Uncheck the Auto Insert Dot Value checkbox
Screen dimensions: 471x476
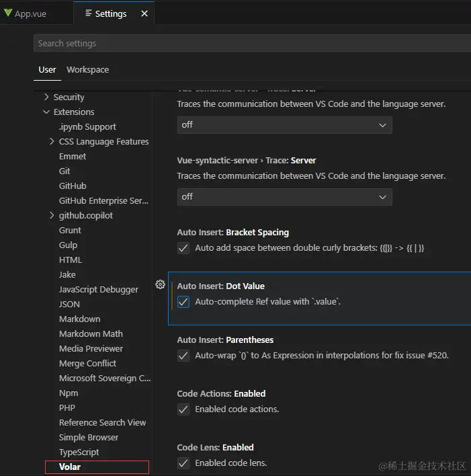coord(183,302)
